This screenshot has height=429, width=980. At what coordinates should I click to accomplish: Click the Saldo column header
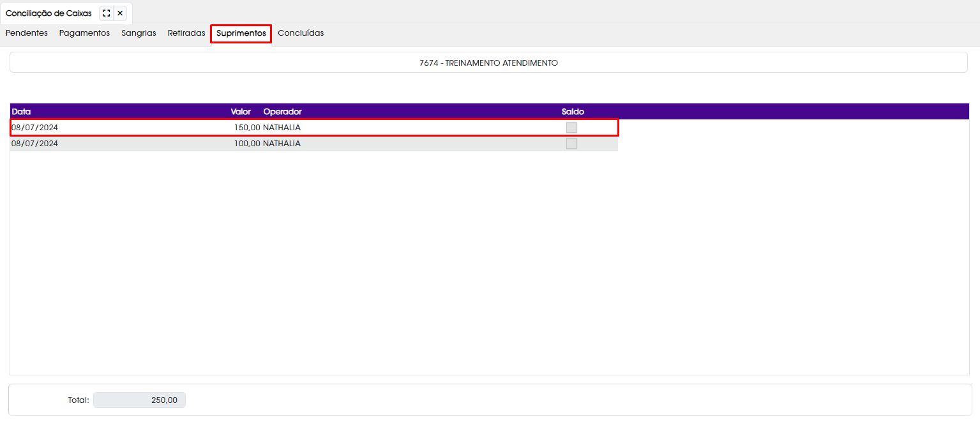(573, 112)
